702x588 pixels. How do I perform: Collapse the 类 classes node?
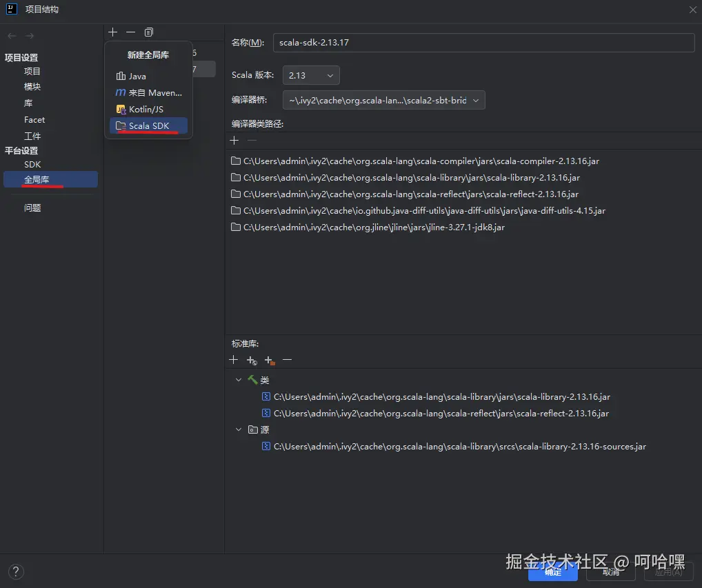239,380
